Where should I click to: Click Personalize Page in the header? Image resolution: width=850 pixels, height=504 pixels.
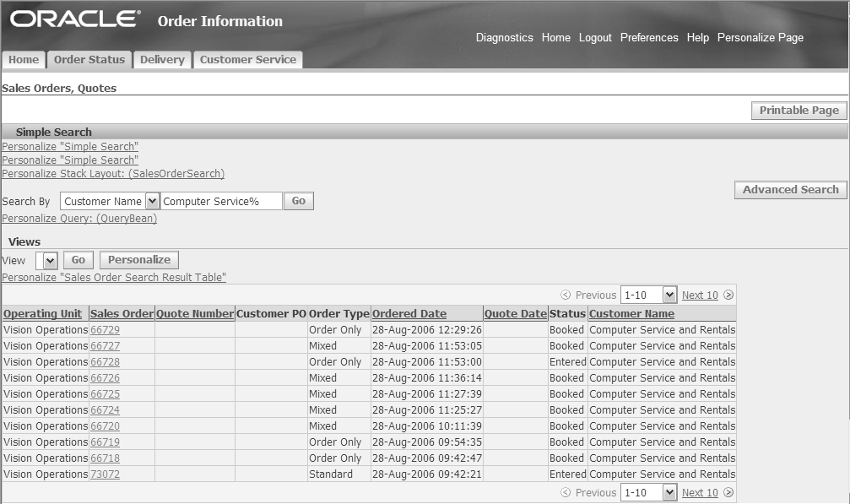761,37
